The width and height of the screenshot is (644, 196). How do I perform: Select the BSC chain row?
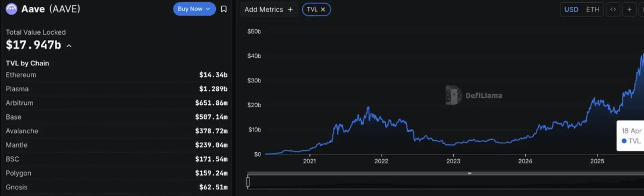pyautogui.click(x=117, y=159)
